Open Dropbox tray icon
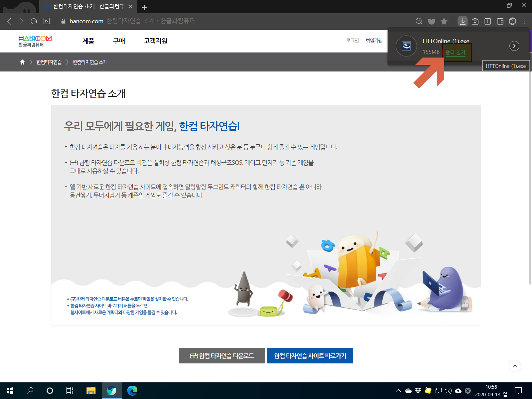This screenshot has width=532, height=399. pos(418,391)
